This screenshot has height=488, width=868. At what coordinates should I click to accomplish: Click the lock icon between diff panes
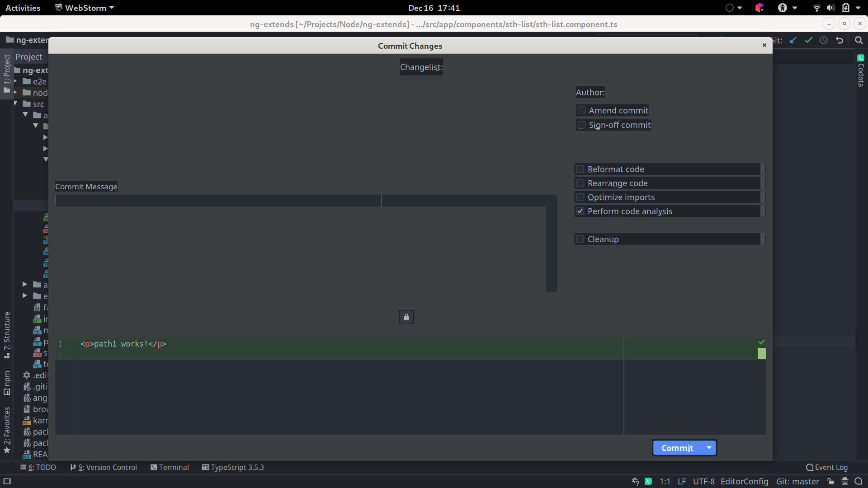[x=406, y=317]
